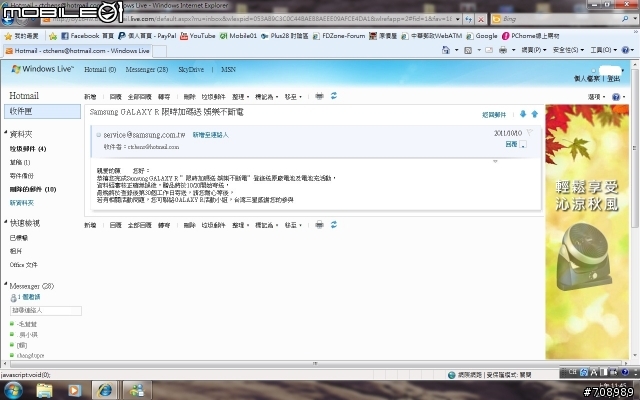
Task: Open the Mobile01 favorite bookmark
Action: click(238, 36)
